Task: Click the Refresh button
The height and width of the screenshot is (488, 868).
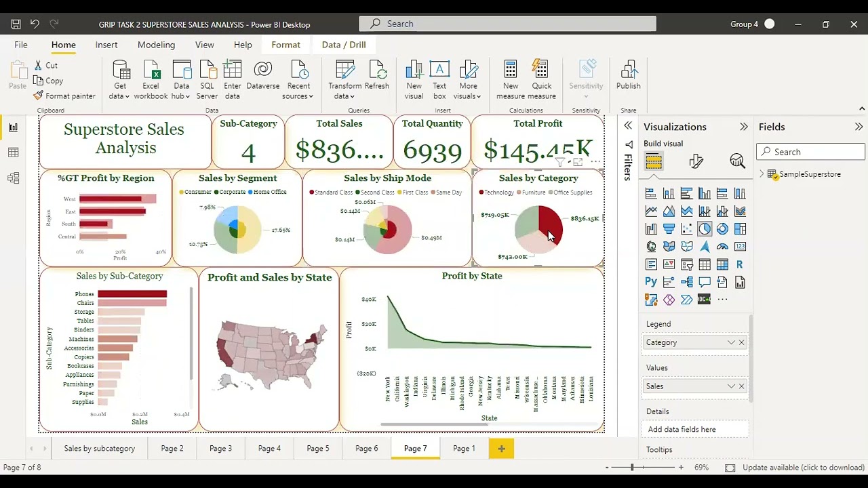Action: tap(377, 76)
